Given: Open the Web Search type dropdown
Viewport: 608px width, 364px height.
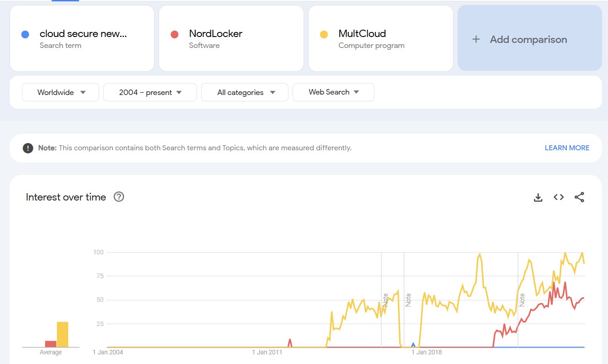Looking at the screenshot, I should [333, 92].
